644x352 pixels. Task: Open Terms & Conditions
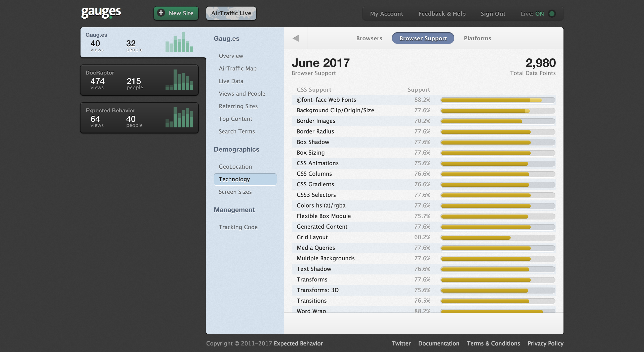[493, 343]
